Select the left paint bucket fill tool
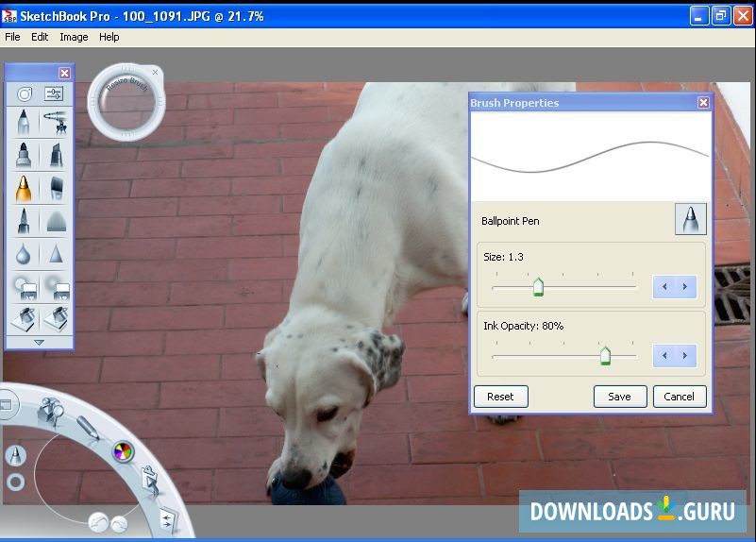 coord(24,319)
